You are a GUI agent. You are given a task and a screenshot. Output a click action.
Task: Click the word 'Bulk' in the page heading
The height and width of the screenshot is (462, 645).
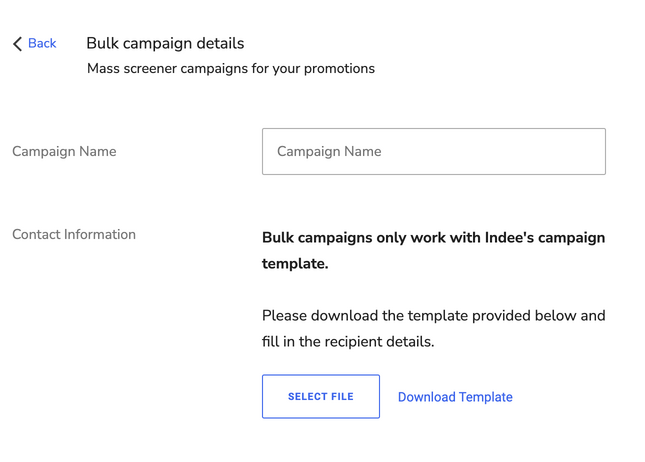click(x=104, y=44)
